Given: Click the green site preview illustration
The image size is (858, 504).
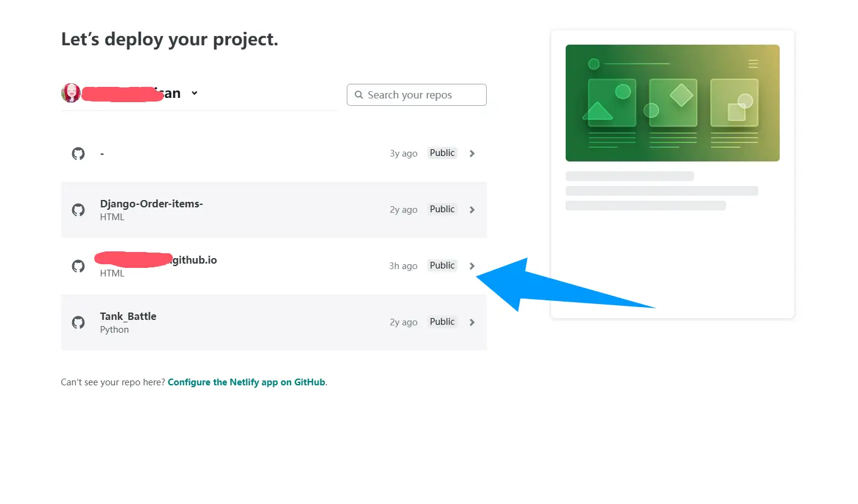Looking at the screenshot, I should 672,103.
